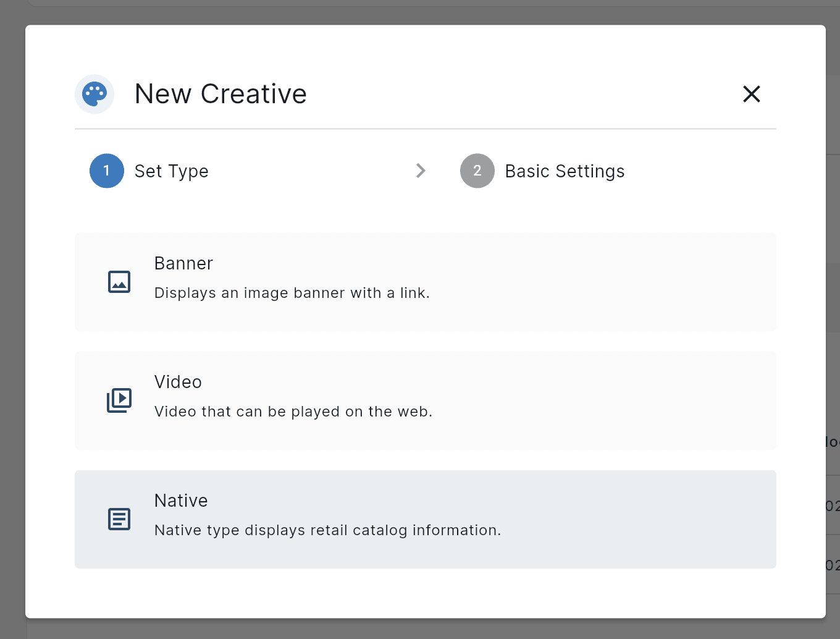Click the step 1 circle badge
Screen dimensions: 840x639
click(x=107, y=171)
